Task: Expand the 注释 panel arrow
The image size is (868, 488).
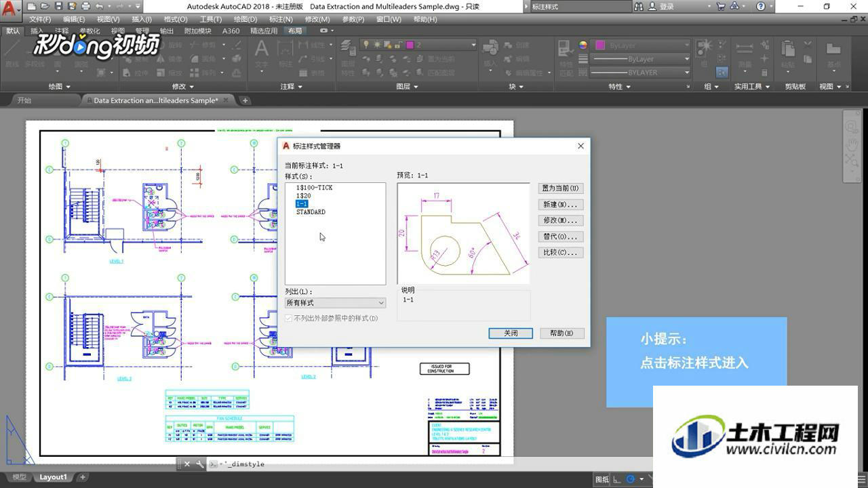Action: (300, 87)
